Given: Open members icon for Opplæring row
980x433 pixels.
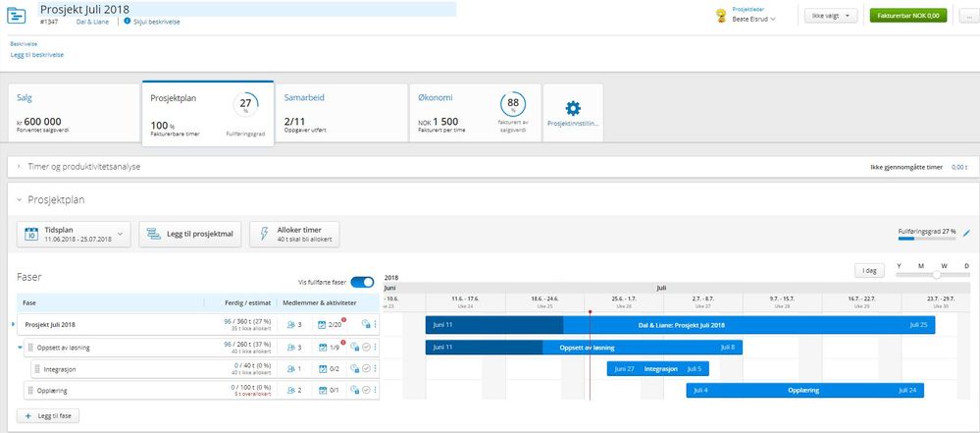Looking at the screenshot, I should pos(290,391).
